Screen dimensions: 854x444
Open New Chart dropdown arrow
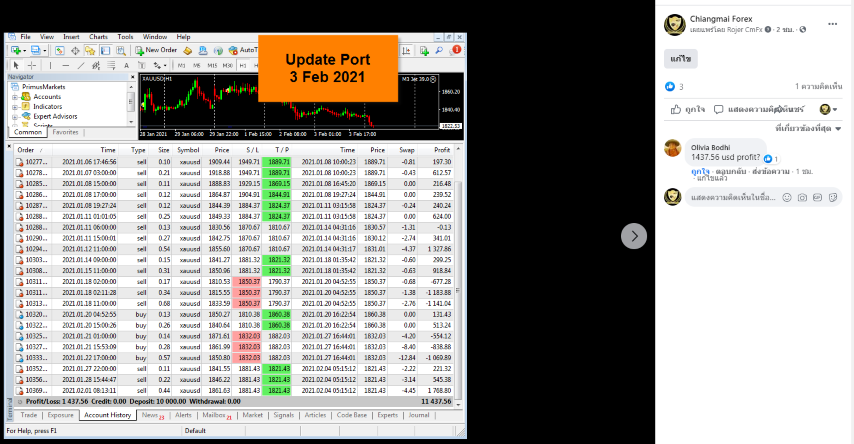click(x=25, y=51)
